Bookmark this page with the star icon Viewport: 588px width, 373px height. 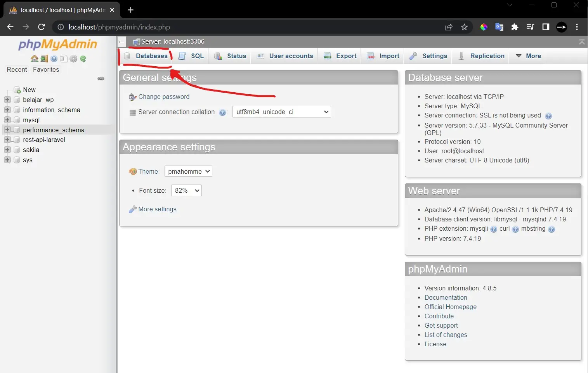pos(464,27)
